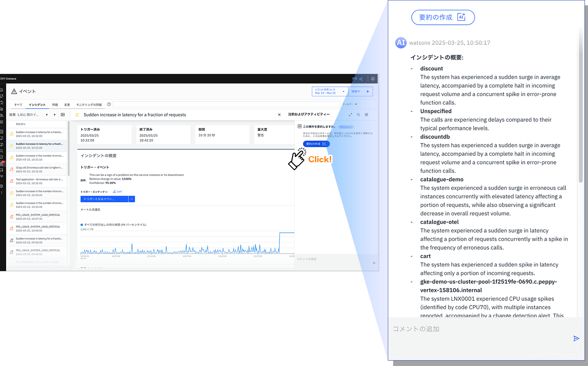Open the time range dropdown Mar 19 - Mar 25
The height and width of the screenshot is (366, 588).
pos(330,91)
